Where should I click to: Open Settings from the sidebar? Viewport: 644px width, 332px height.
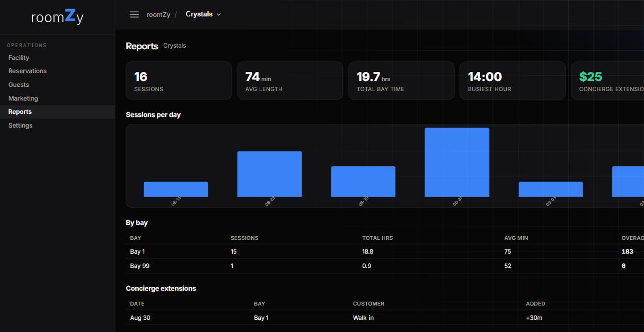(57, 125)
